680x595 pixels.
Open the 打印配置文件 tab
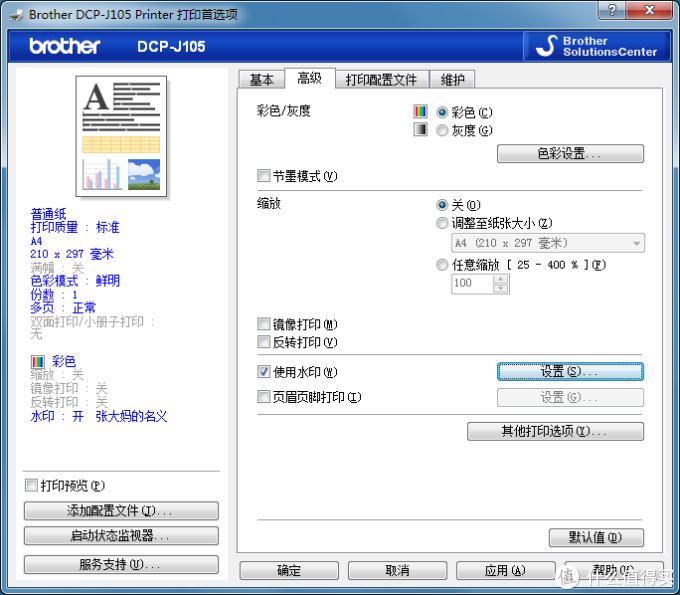click(381, 80)
